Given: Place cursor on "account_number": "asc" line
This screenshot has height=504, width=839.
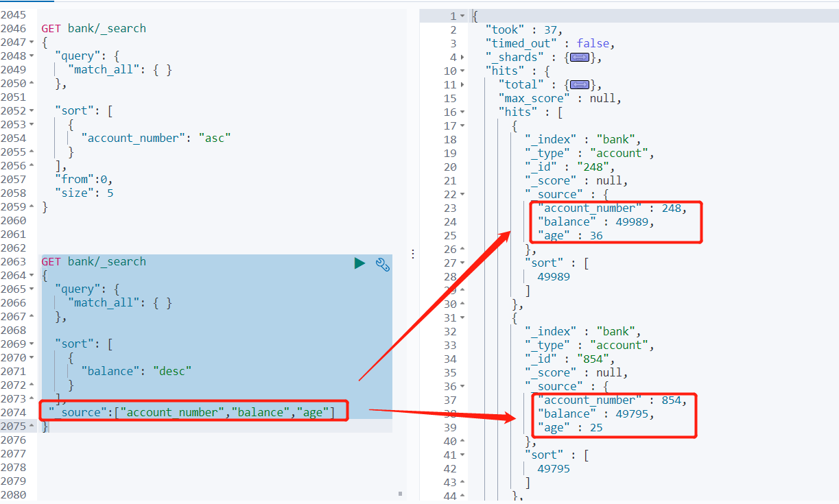Looking at the screenshot, I should tap(156, 139).
